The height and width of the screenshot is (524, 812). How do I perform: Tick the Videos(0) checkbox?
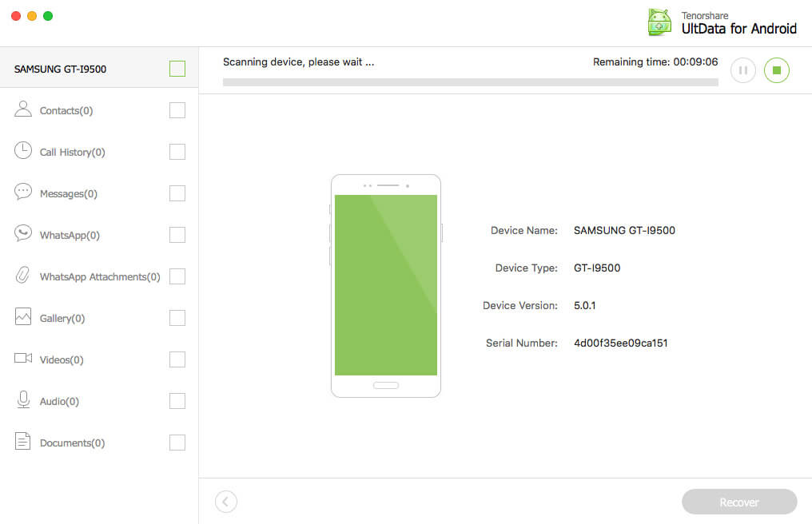(x=177, y=359)
